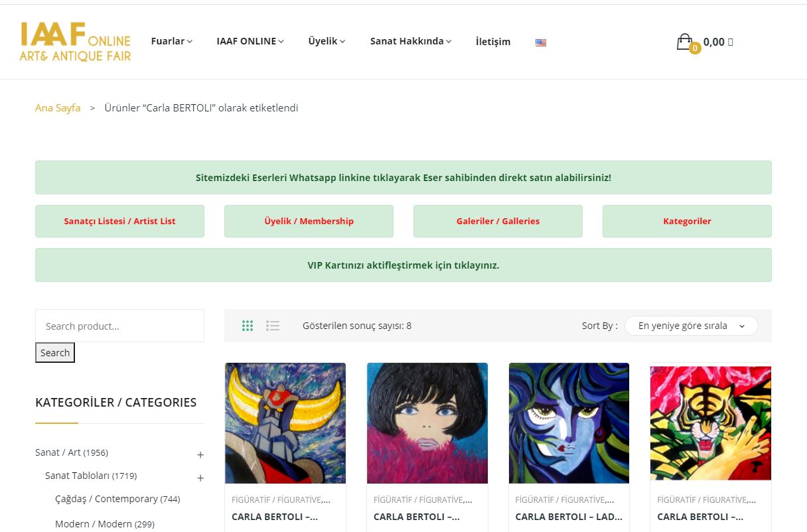Click the VIP Kartınızı aktifleştirmek banner
This screenshot has width=807, height=532.
pos(403,265)
